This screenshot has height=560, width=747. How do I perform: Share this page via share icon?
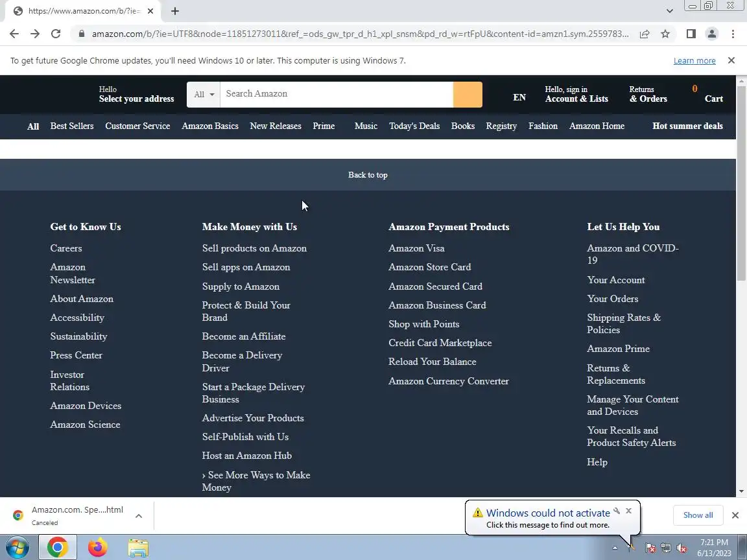click(x=645, y=34)
